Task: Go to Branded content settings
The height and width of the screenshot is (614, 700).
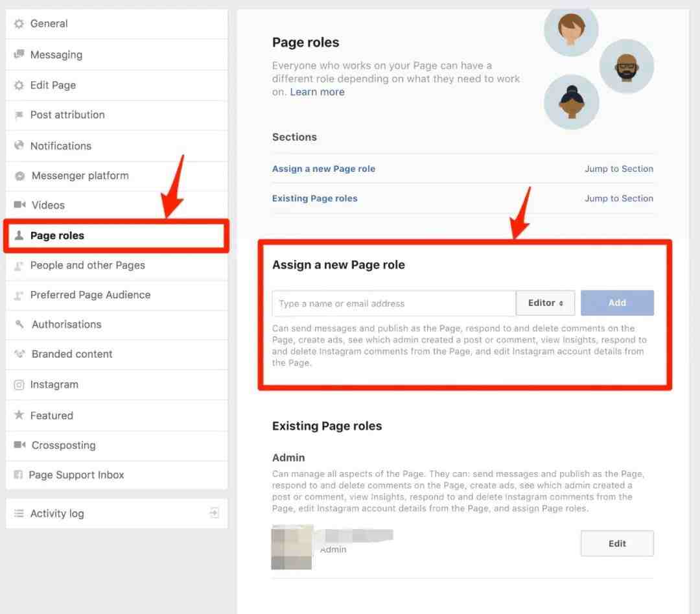Action: pyautogui.click(x=117, y=354)
